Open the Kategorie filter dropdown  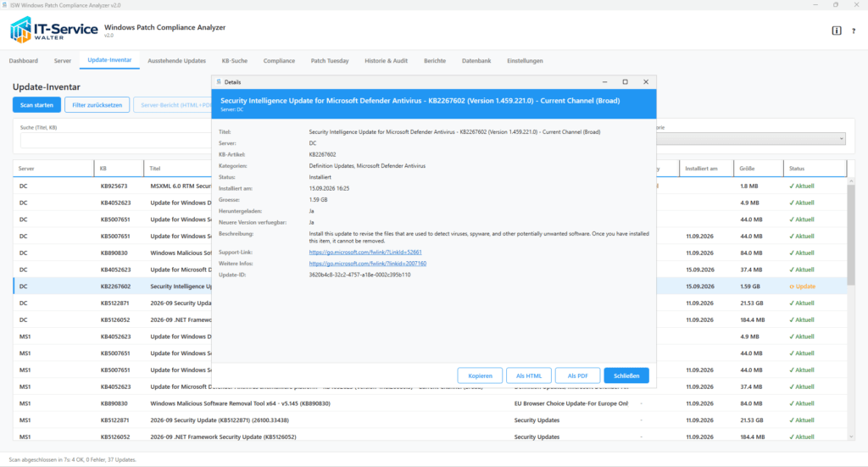click(x=751, y=139)
